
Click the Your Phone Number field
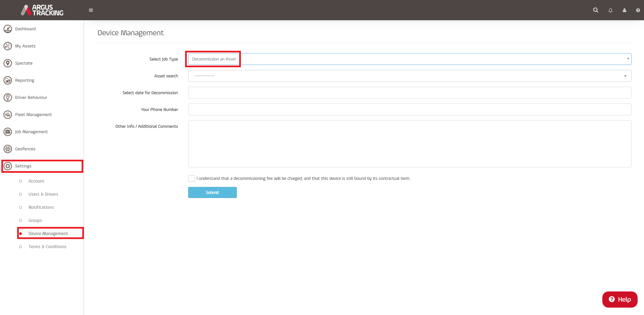[x=410, y=109]
